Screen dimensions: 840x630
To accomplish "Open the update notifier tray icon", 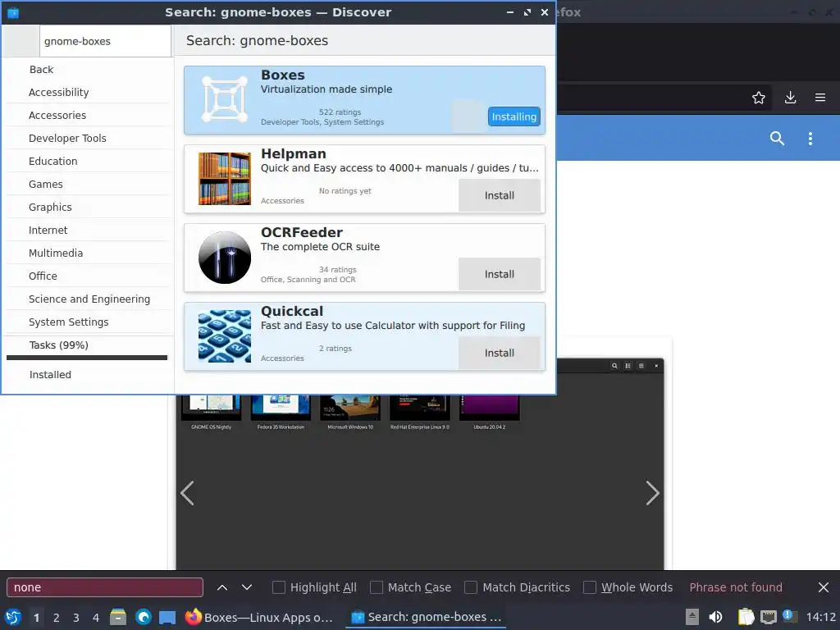I will click(x=790, y=616).
